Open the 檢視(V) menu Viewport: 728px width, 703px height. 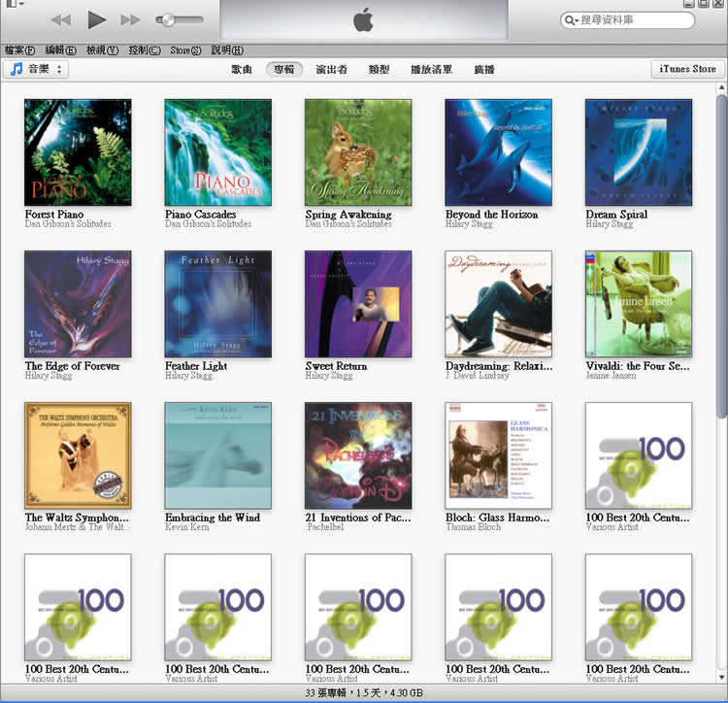click(x=102, y=50)
